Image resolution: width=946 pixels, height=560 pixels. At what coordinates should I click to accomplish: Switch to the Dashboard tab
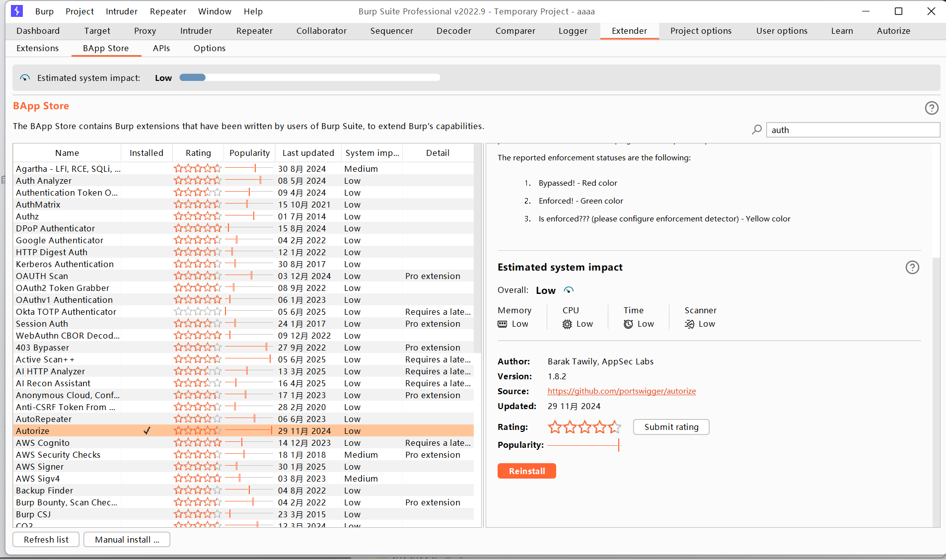(38, 31)
